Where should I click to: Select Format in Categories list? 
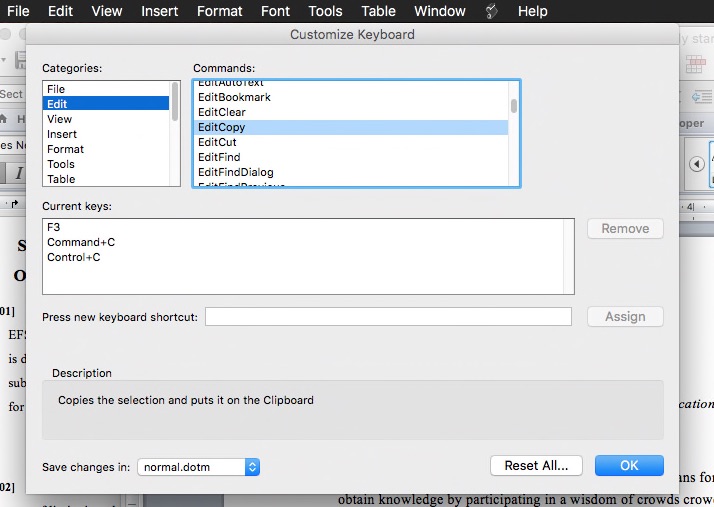tap(106, 149)
